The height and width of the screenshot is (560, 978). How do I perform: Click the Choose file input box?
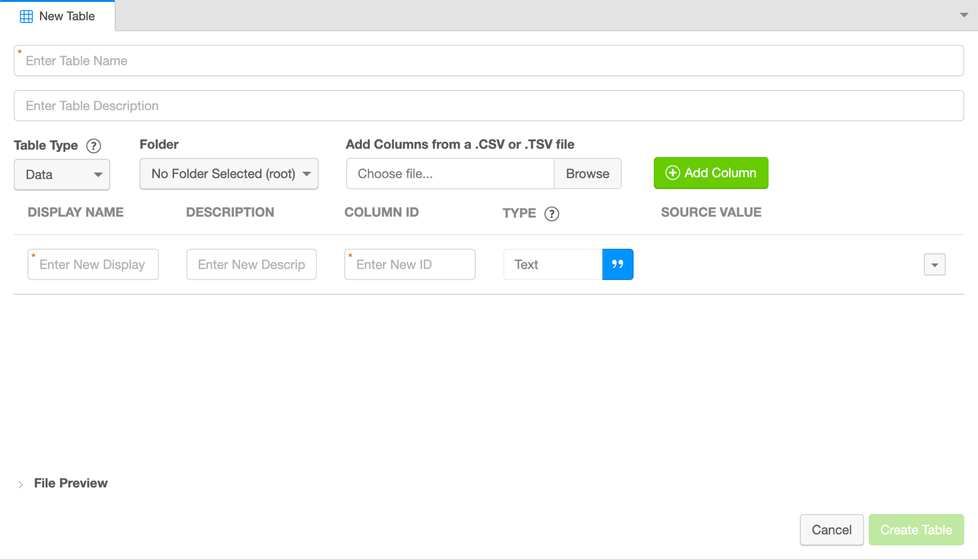pos(450,174)
